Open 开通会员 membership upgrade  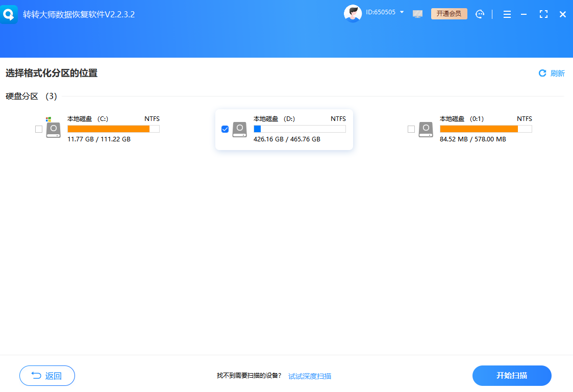tap(449, 14)
